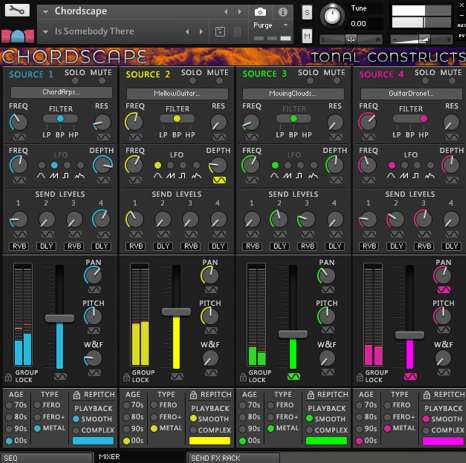Click the Source 3 Group Lock padlock icon
This screenshot has height=463, width=466.
pos(243,377)
